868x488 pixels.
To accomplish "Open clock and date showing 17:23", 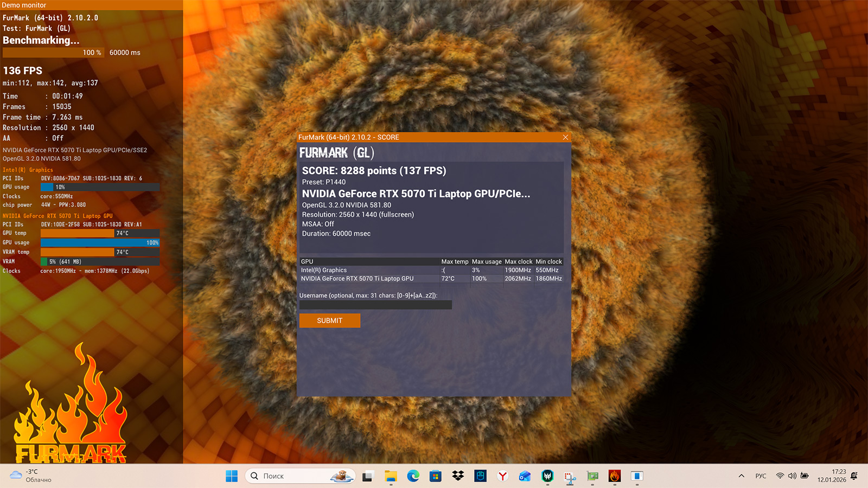I will (x=832, y=476).
